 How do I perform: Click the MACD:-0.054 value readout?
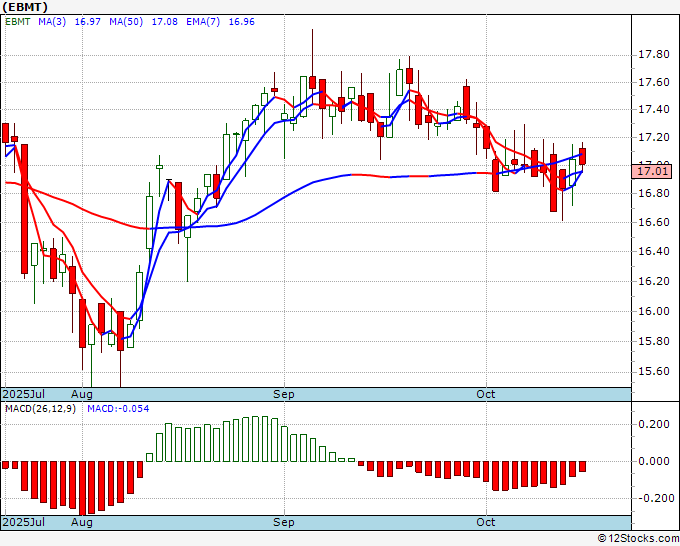point(118,409)
